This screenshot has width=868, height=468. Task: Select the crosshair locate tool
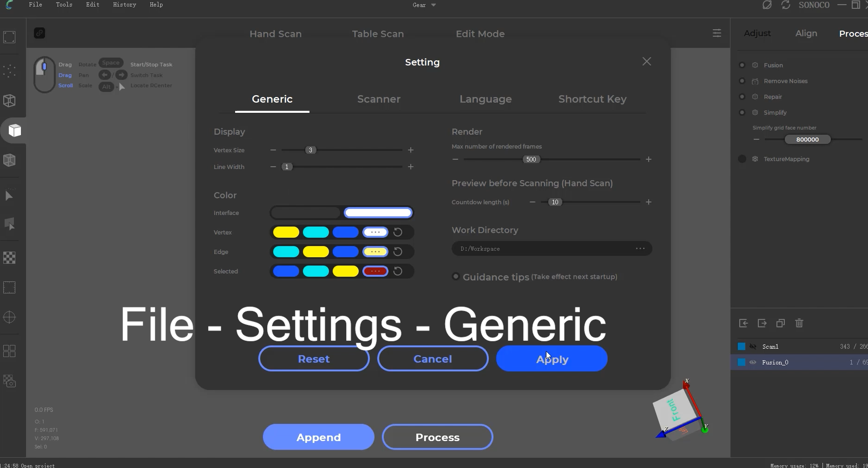click(x=9, y=317)
